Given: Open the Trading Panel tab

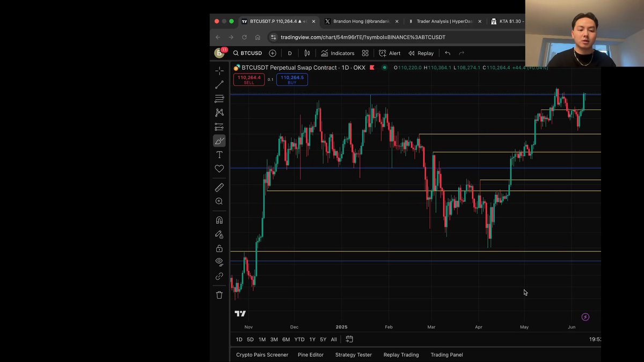Looking at the screenshot, I should coord(447,355).
